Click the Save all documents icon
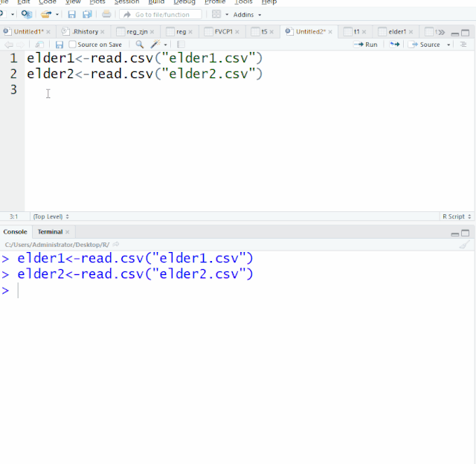The image size is (476, 464). click(x=87, y=14)
